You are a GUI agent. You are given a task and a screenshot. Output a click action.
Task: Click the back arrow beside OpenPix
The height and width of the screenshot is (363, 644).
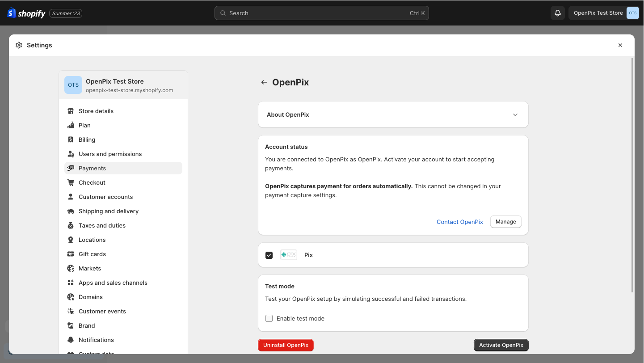coord(264,82)
